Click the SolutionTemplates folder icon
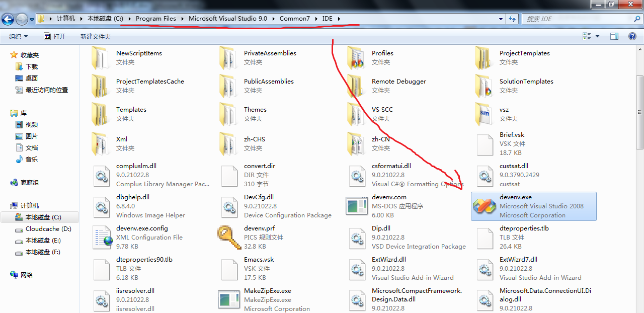 pos(485,86)
